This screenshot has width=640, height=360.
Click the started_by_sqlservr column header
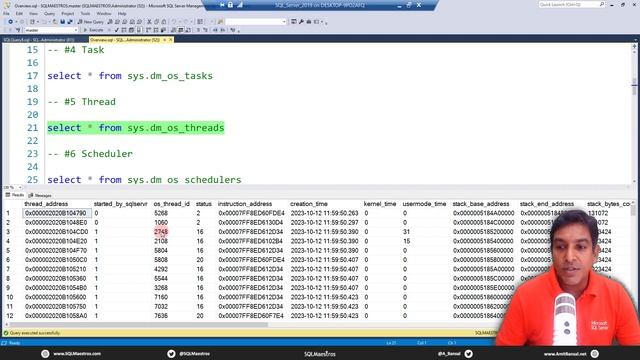(120, 204)
